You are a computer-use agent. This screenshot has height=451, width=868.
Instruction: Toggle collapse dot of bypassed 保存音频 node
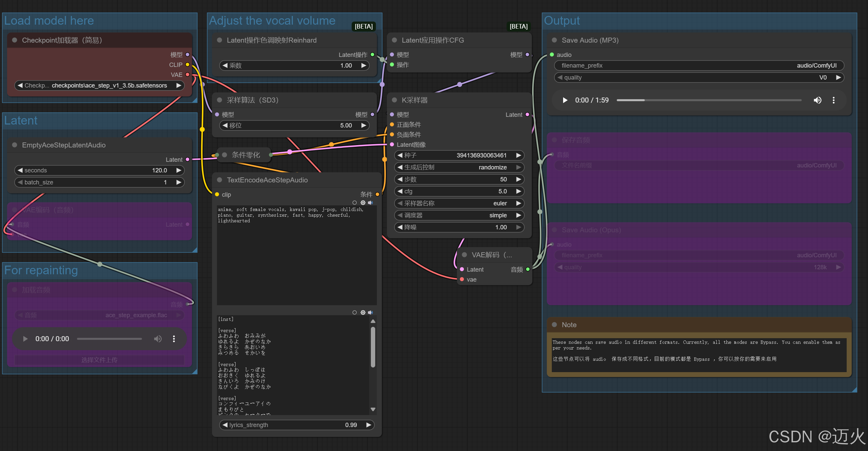554,140
